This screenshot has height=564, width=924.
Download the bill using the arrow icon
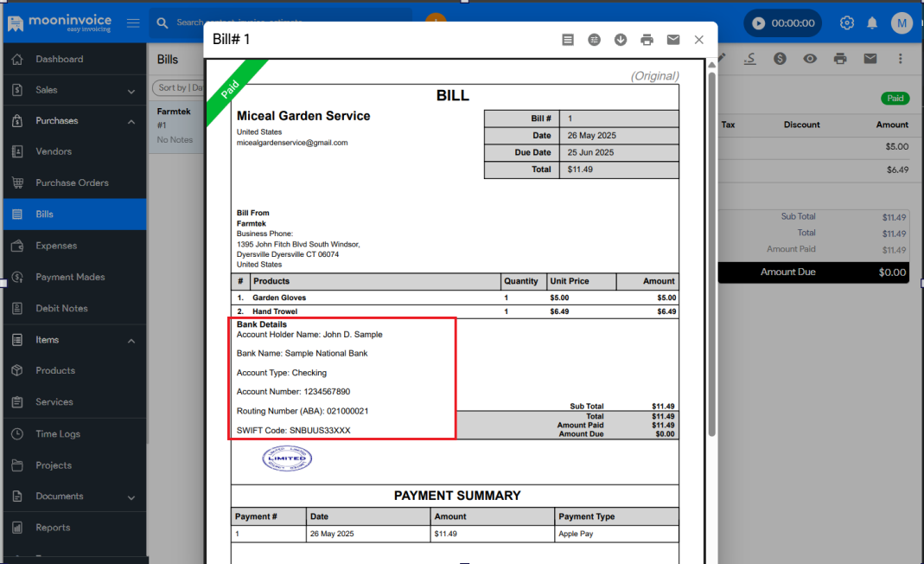(621, 40)
